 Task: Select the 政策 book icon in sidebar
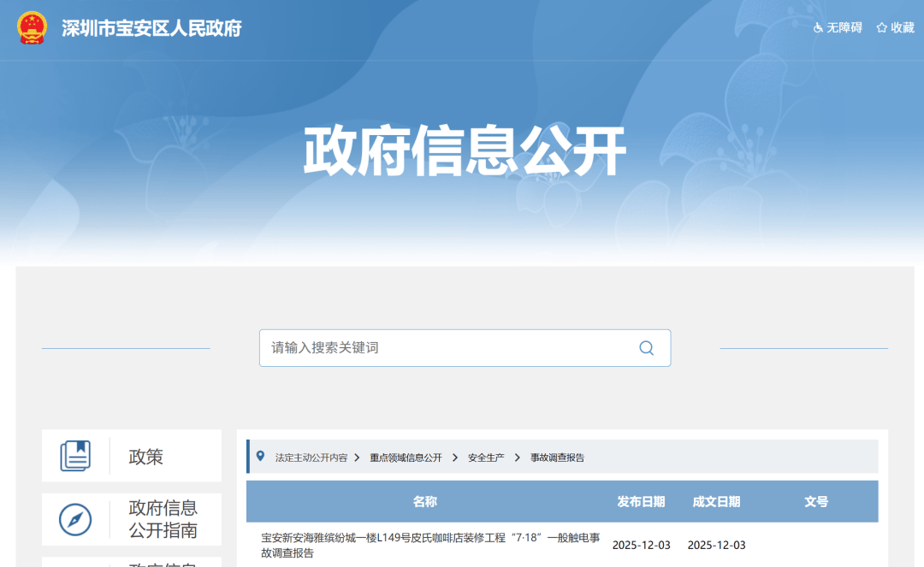pyautogui.click(x=75, y=455)
